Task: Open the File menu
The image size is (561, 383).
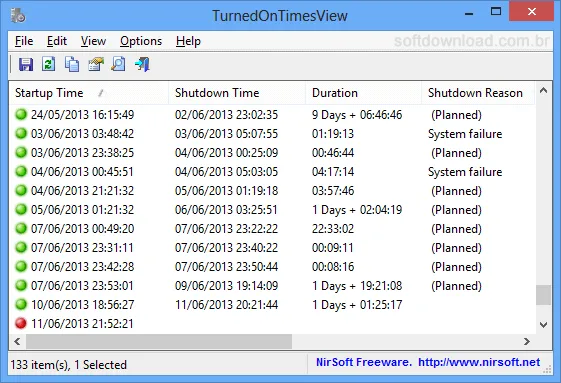Action: (24, 41)
